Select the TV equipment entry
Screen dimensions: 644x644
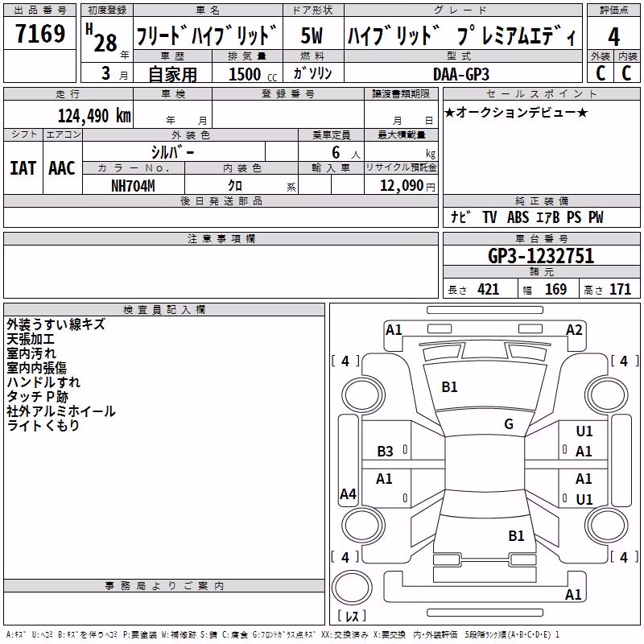tap(489, 217)
